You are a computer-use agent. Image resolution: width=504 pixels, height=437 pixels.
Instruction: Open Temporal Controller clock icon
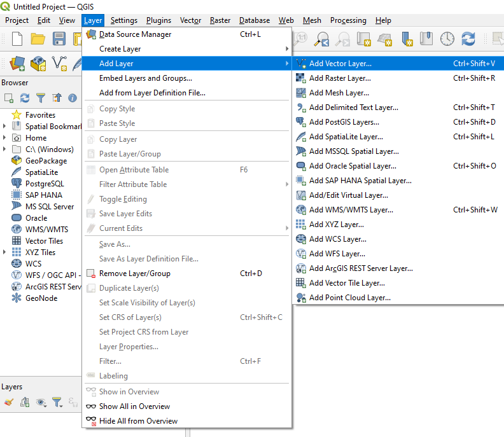tap(447, 39)
